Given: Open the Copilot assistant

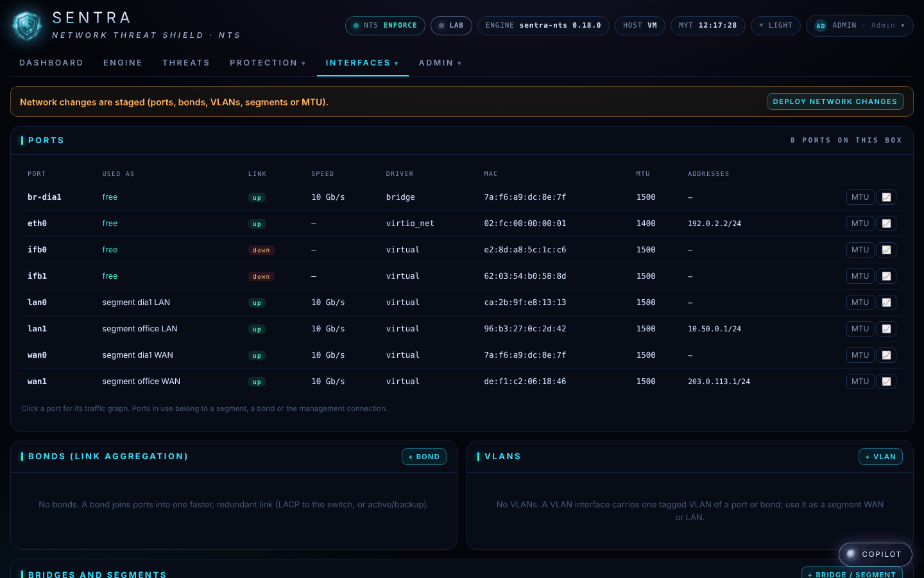Looking at the screenshot, I should tap(875, 554).
